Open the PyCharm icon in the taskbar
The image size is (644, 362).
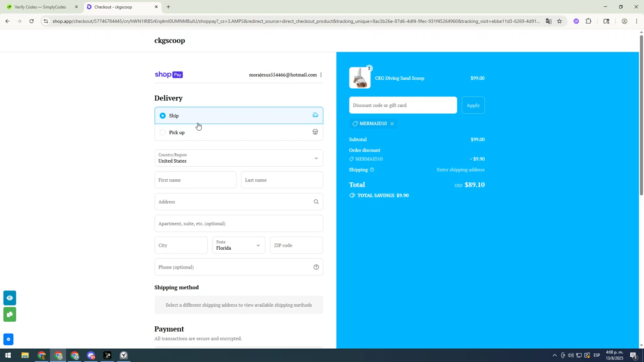pyautogui.click(x=107, y=356)
